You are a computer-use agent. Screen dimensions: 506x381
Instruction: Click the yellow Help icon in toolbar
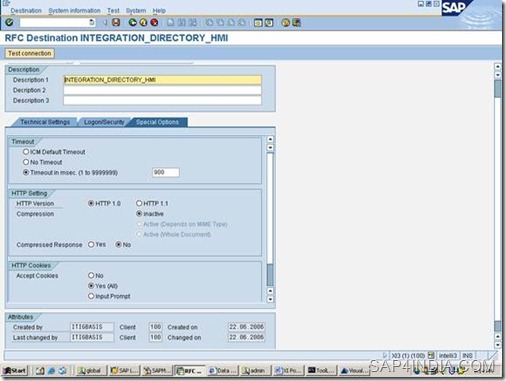(285, 22)
